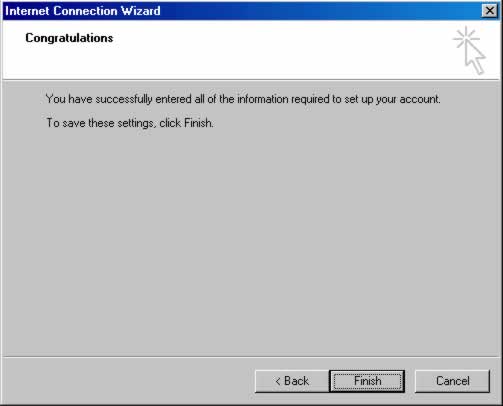The image size is (503, 406).
Task: Click the white arrow pointer graphic in the header
Action: click(x=475, y=57)
